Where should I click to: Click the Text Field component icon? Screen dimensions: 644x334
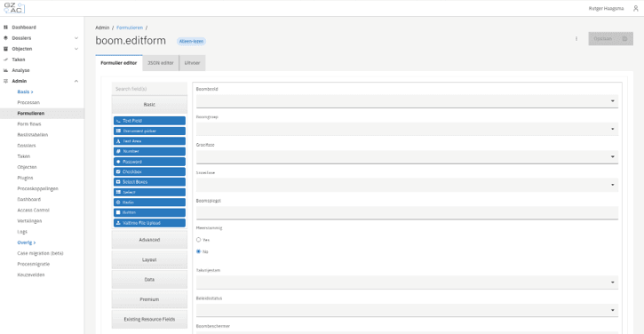coord(118,121)
